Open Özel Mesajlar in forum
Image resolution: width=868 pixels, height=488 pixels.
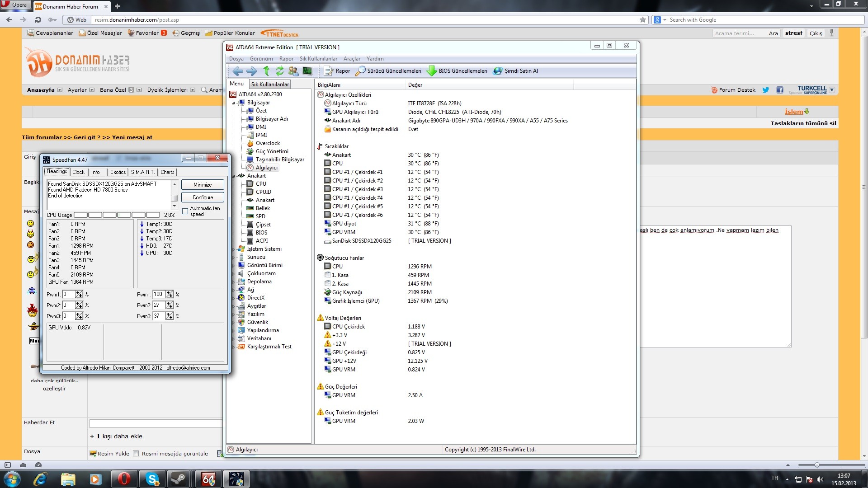pos(100,33)
